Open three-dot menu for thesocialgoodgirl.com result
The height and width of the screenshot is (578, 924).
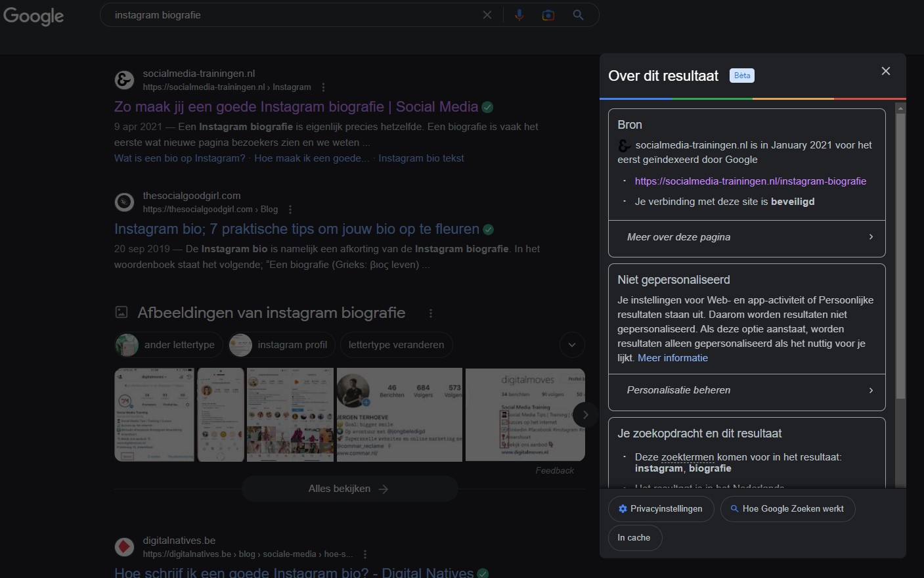tap(290, 210)
